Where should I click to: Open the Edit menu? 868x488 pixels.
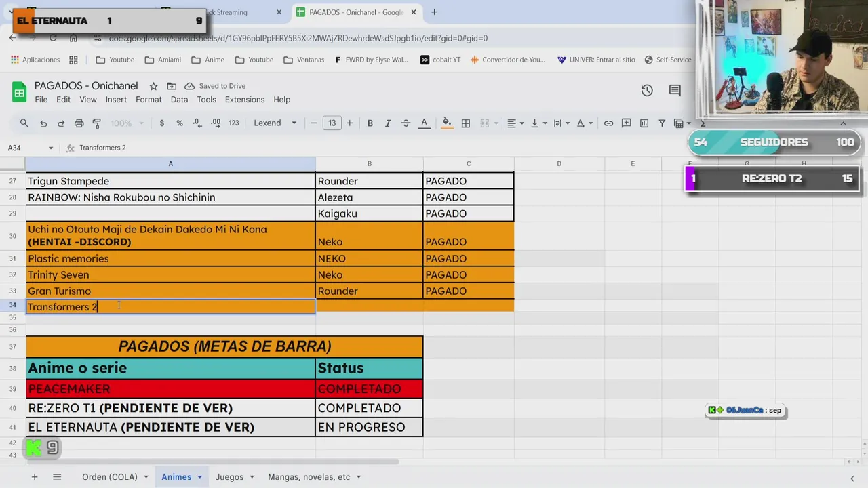tap(63, 100)
